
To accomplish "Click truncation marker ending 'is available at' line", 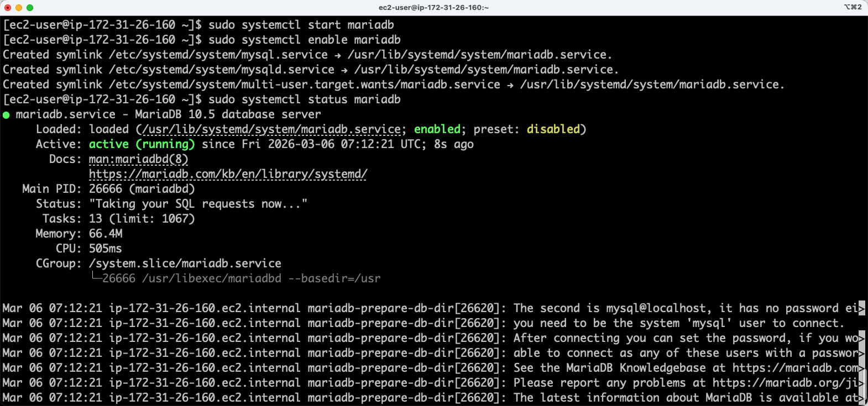I will tap(861, 398).
